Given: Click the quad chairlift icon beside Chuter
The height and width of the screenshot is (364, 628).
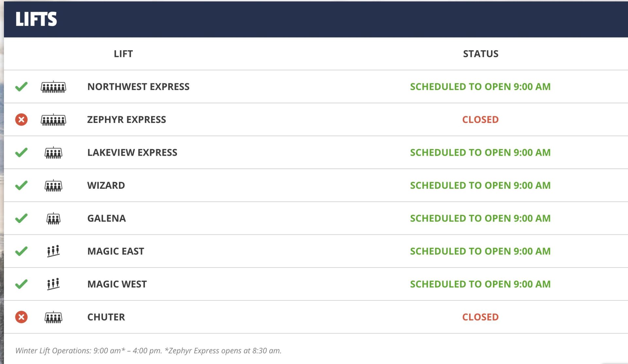Looking at the screenshot, I should pos(53,317).
